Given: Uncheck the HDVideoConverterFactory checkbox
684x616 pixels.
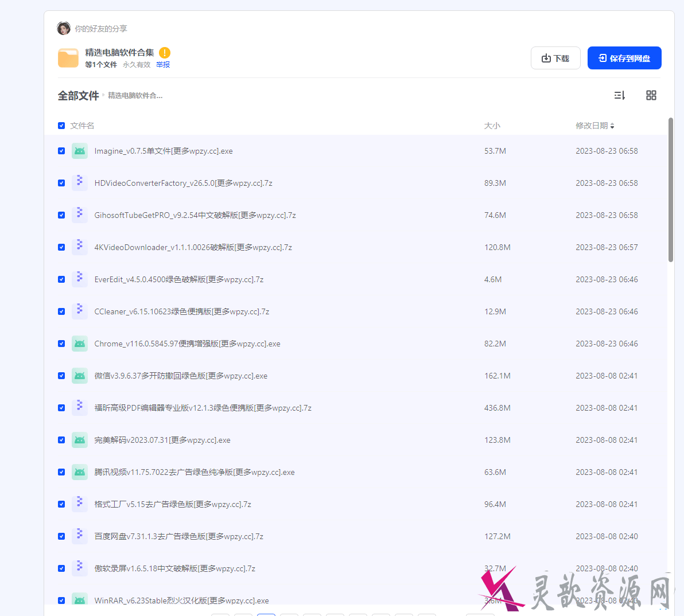Looking at the screenshot, I should click(61, 183).
